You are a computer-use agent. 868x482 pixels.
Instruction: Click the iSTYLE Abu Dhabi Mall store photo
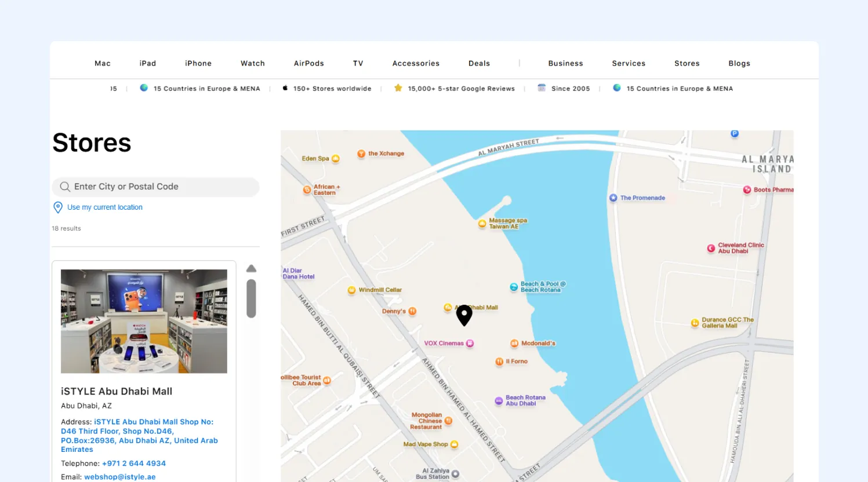click(x=144, y=321)
